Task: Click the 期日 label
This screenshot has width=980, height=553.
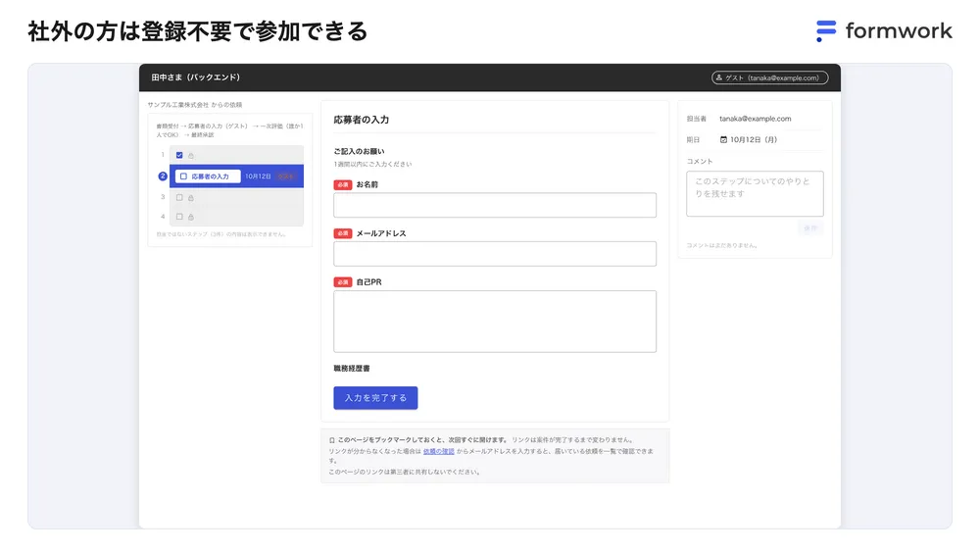Action: [693, 139]
